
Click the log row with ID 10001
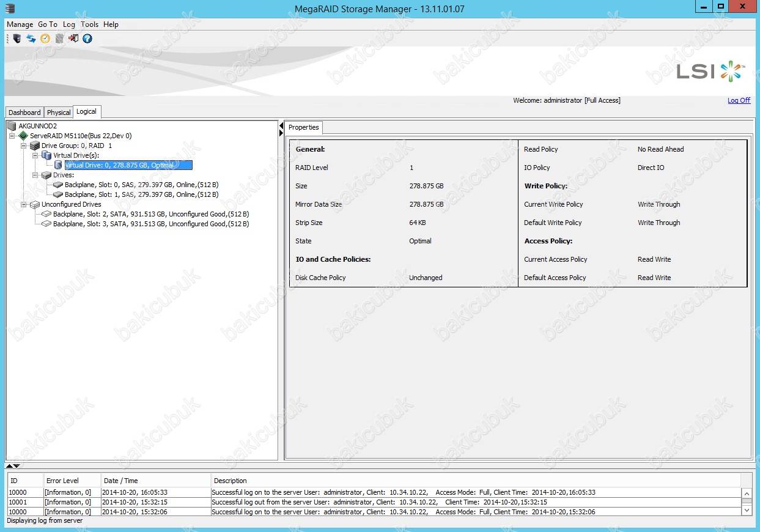[x=374, y=502]
